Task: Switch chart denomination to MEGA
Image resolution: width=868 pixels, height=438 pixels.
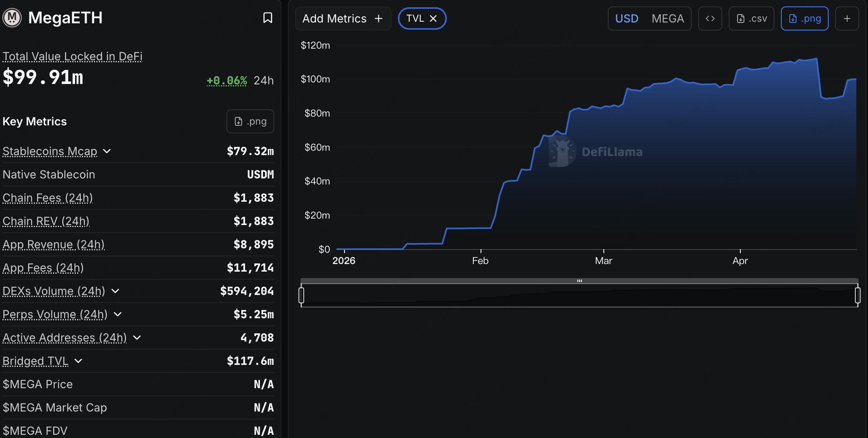Action: click(668, 18)
